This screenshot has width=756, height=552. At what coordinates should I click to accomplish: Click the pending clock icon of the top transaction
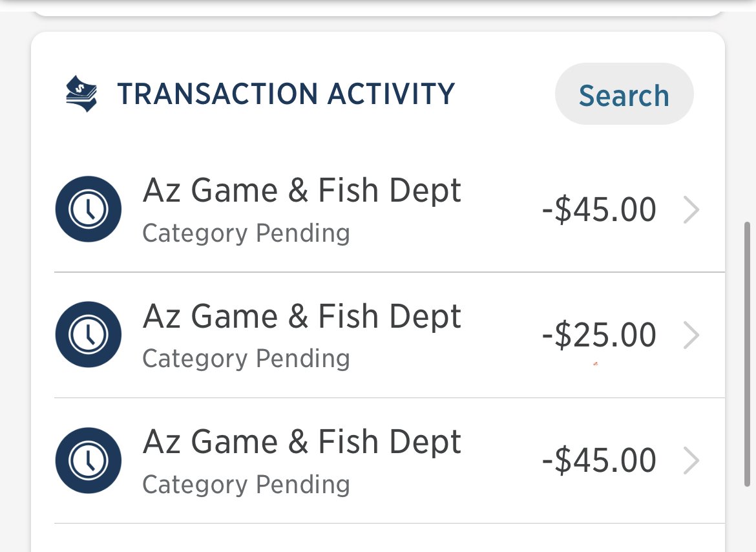coord(89,209)
